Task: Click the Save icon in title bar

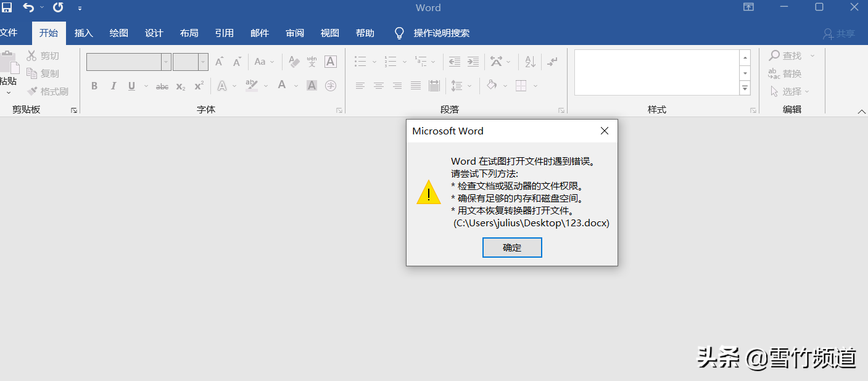Action: [7, 8]
